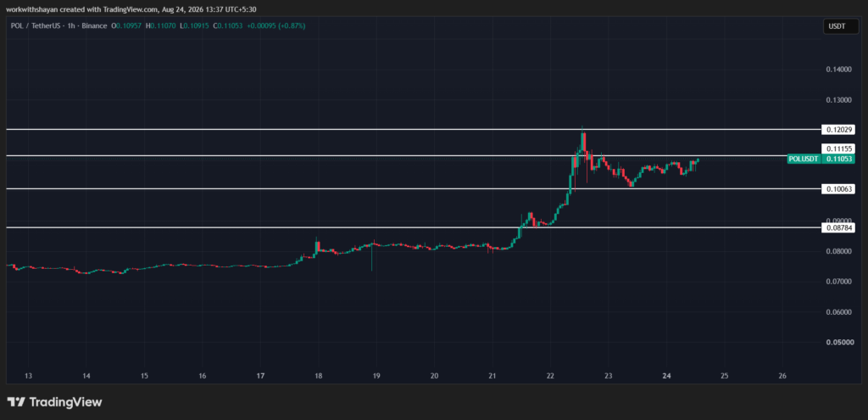
Task: Click the TradingView logo
Action: tap(54, 402)
